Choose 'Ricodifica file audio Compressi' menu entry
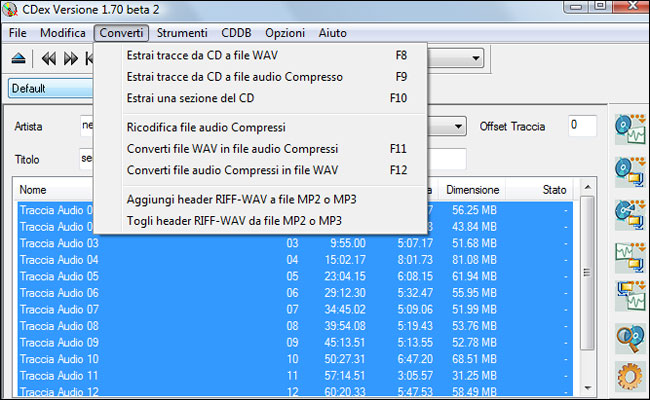 click(x=206, y=127)
